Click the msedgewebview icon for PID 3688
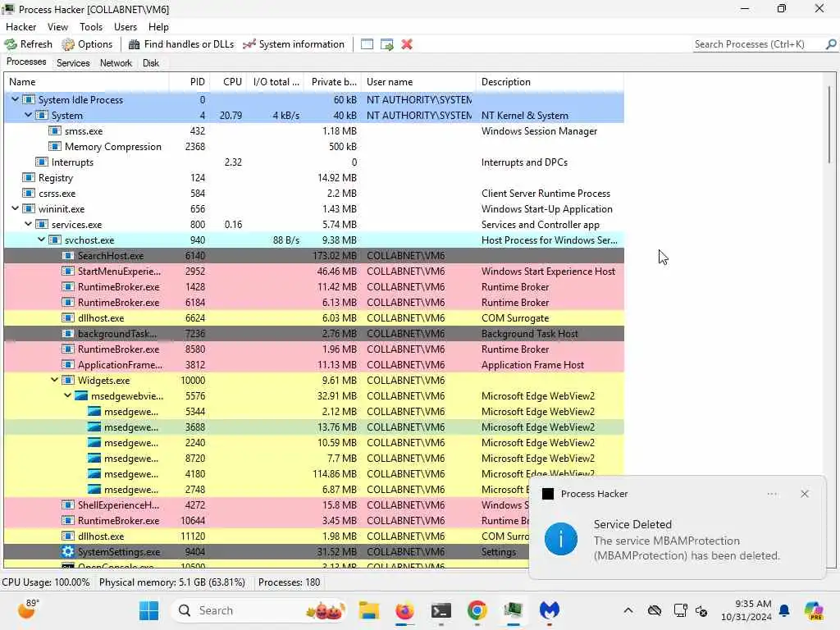This screenshot has width=840, height=630. click(94, 427)
